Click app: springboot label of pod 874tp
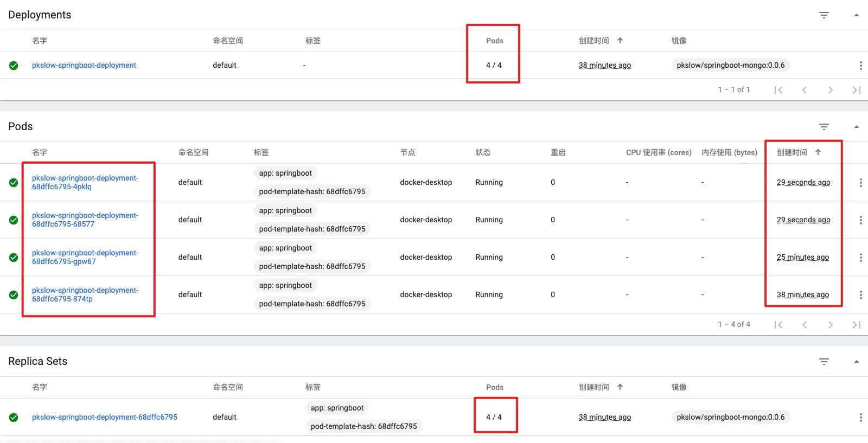The height and width of the screenshot is (443, 868). coord(285,285)
